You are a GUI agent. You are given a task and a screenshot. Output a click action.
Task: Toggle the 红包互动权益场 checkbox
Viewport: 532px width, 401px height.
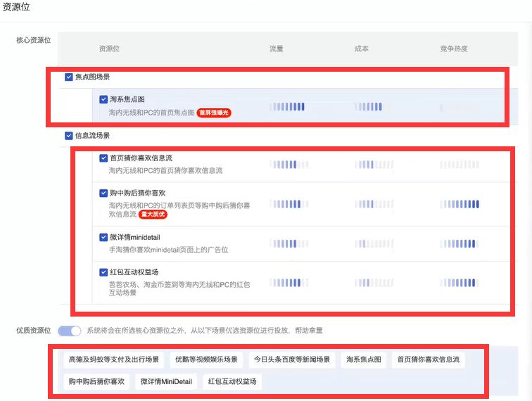[103, 272]
